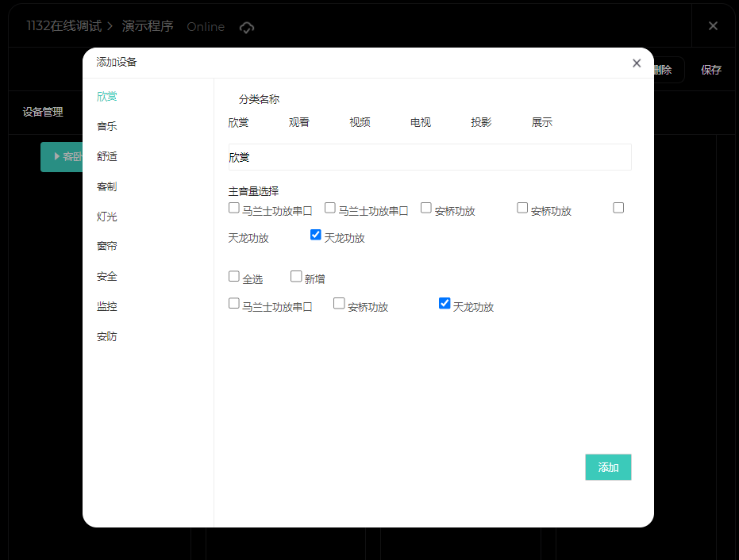The width and height of the screenshot is (739, 560).
Task: Uncheck 天龙功放 in the bottom device row
Action: tap(445, 304)
